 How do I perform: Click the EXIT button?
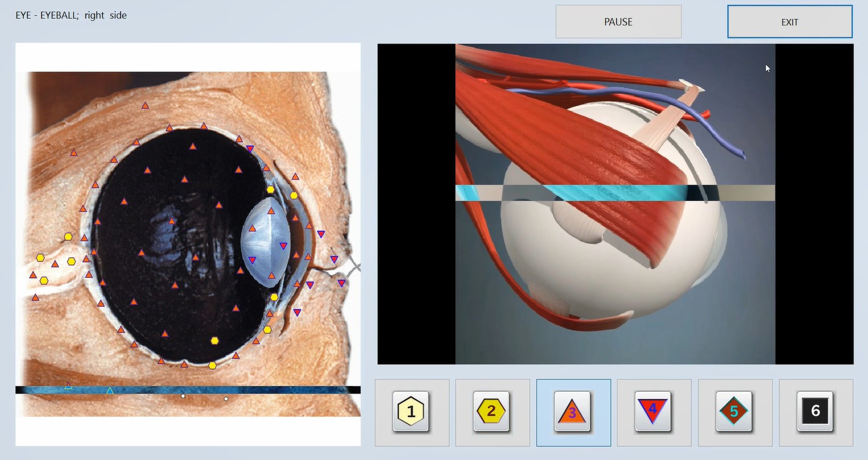click(790, 22)
